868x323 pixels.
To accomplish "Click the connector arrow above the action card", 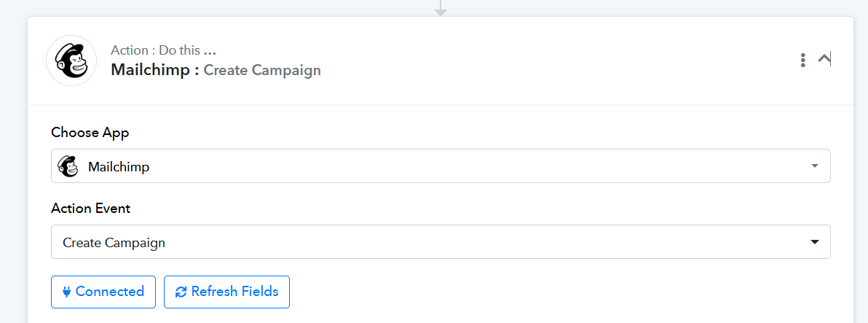I will (x=440, y=8).
